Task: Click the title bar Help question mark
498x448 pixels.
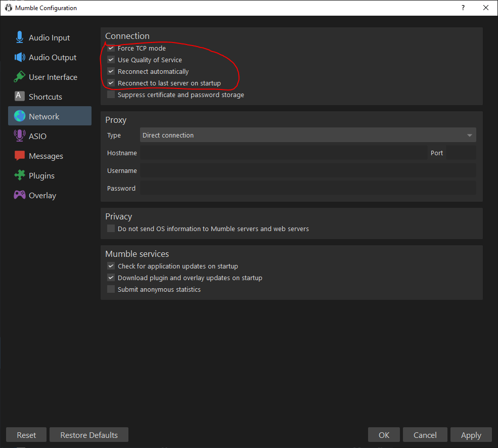Action: coord(463,8)
